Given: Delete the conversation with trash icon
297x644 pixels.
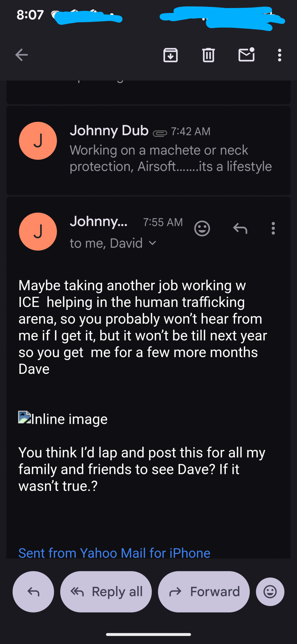Looking at the screenshot, I should tap(208, 55).
